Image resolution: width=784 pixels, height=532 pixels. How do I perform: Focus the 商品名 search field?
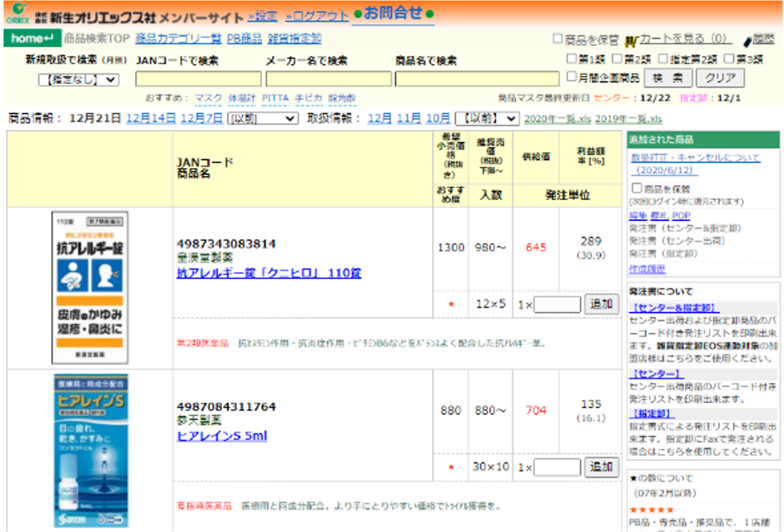[477, 79]
